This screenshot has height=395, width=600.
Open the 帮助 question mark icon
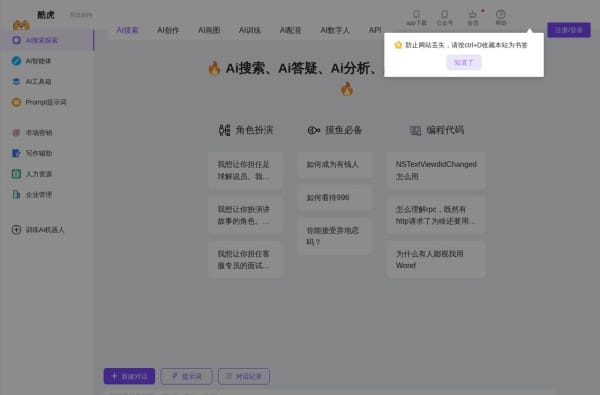click(x=501, y=15)
